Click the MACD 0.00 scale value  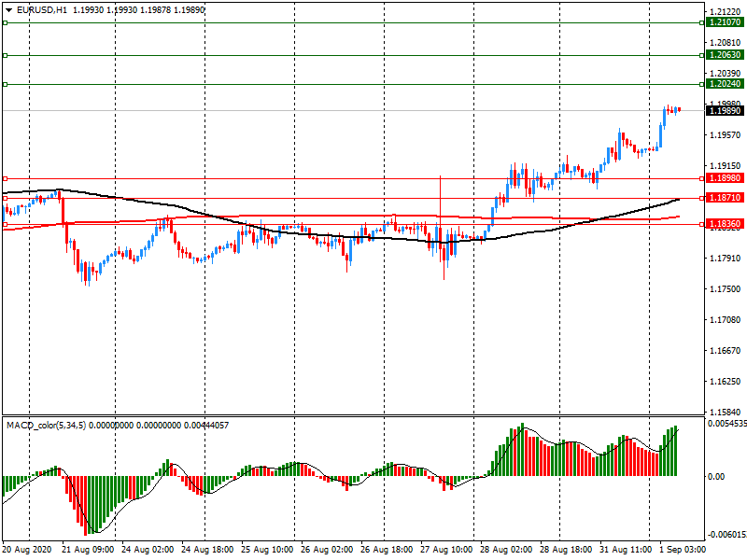(x=718, y=476)
